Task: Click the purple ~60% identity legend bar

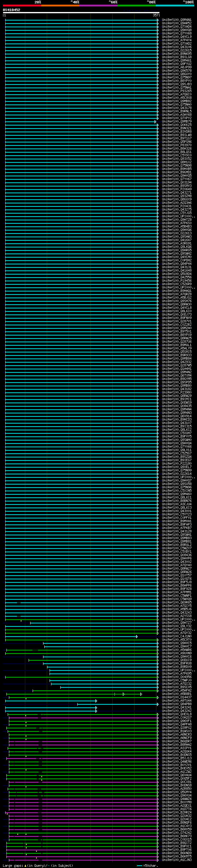Action: coord(99,6)
